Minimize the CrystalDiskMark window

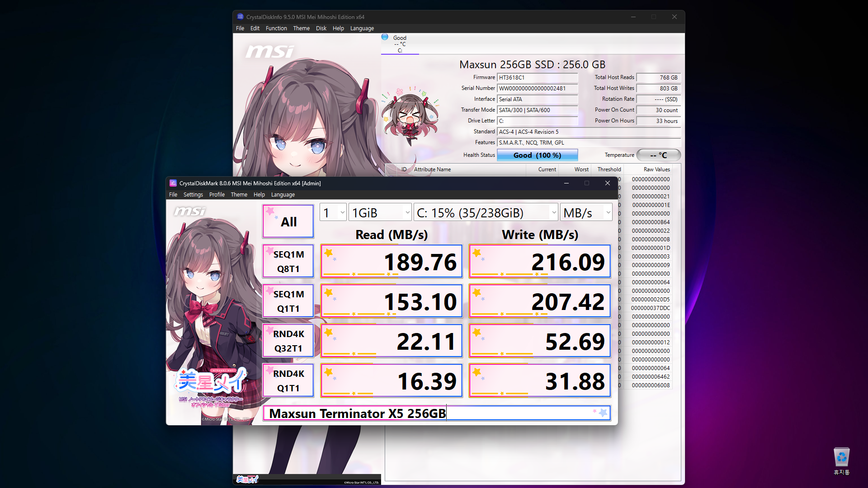[x=566, y=183]
